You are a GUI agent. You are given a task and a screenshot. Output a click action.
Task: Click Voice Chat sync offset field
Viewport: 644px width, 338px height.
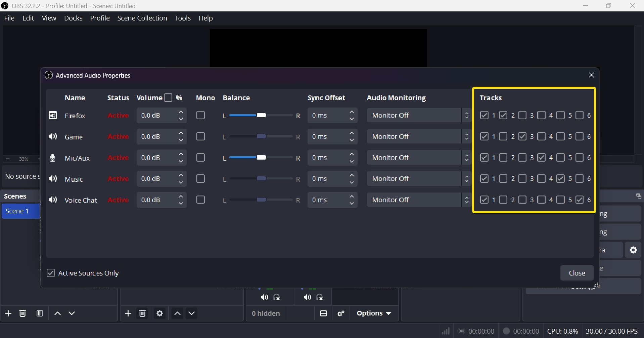coord(332,200)
